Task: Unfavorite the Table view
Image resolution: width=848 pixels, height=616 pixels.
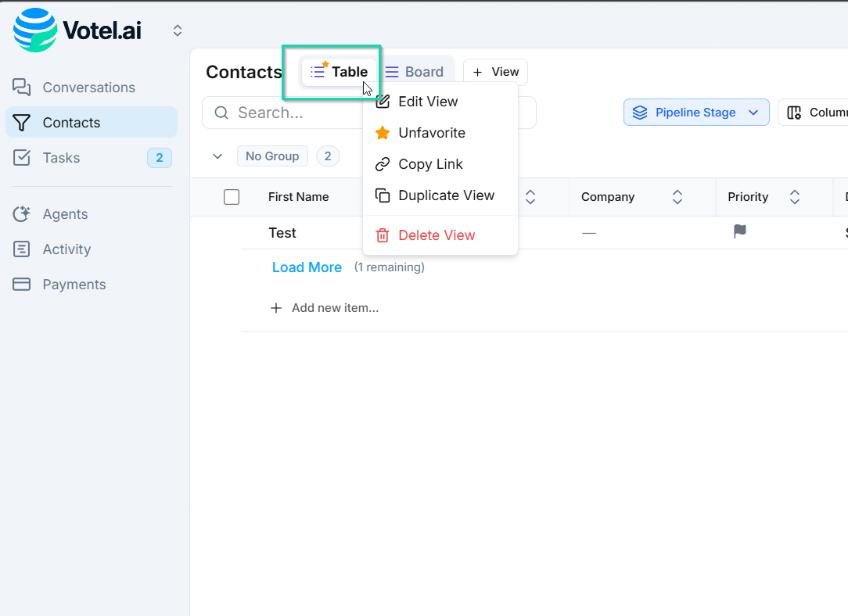Action: click(431, 133)
